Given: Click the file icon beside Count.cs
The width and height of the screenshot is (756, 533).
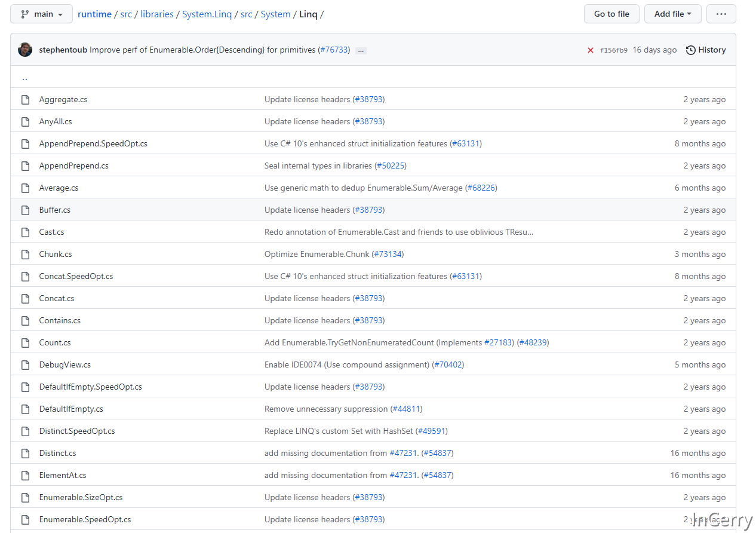Looking at the screenshot, I should 25,342.
